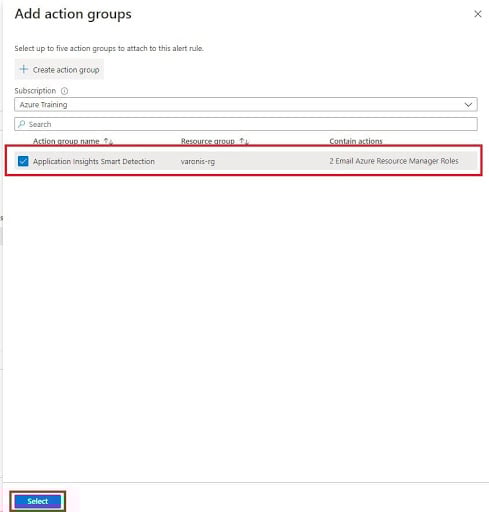The image size is (489, 512).
Task: Click sort arrows next to Resource group
Action: pyautogui.click(x=244, y=141)
